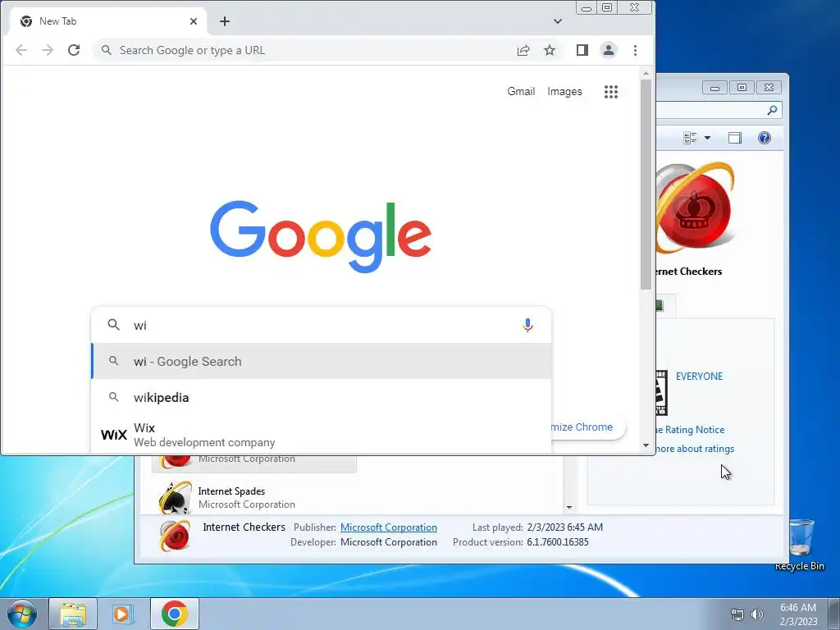Launch Windows Media Player from the taskbar
The height and width of the screenshot is (630, 840).
[123, 614]
